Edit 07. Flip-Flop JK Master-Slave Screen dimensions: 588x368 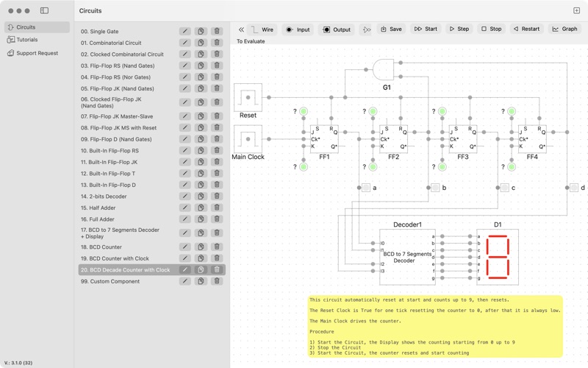185,116
